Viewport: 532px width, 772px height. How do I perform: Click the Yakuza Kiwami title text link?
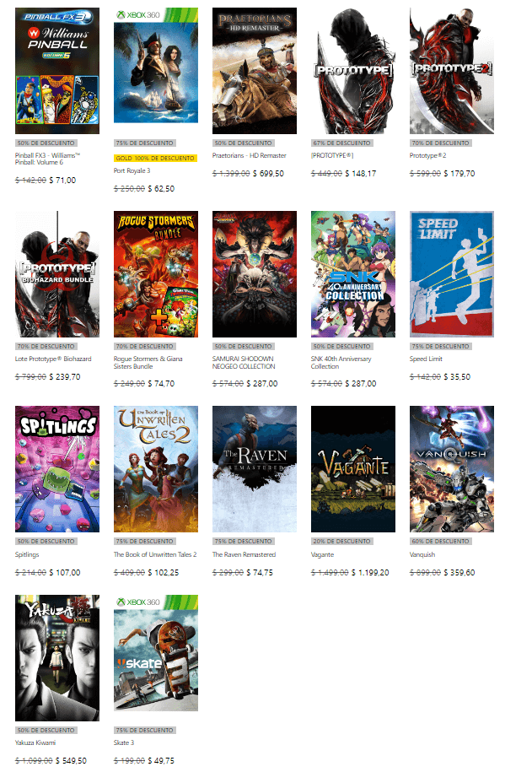point(35,742)
